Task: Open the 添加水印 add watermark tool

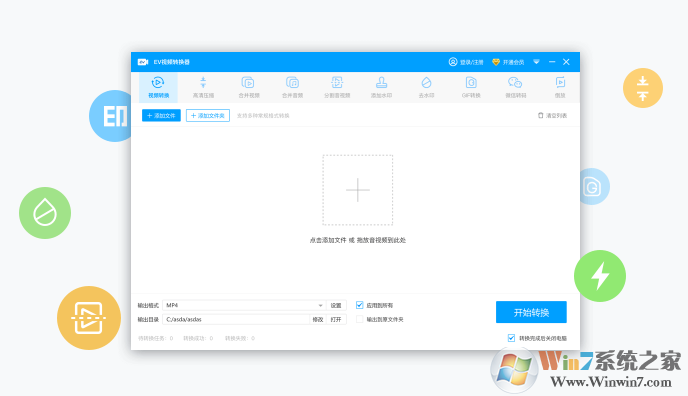Action: pos(381,87)
